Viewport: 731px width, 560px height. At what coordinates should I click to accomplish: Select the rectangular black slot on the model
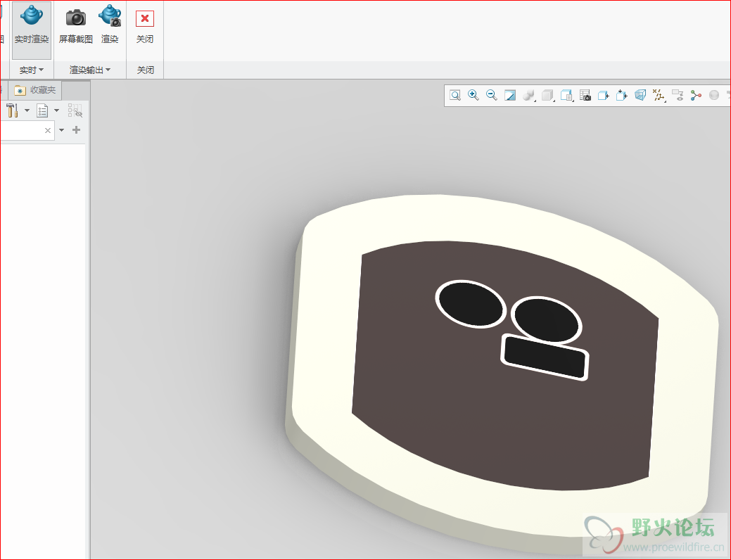(545, 357)
